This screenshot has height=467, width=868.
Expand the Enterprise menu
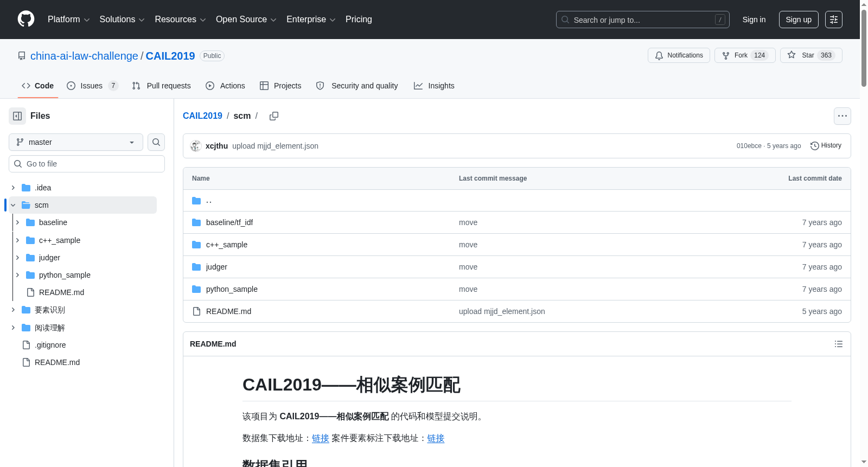pyautogui.click(x=311, y=20)
